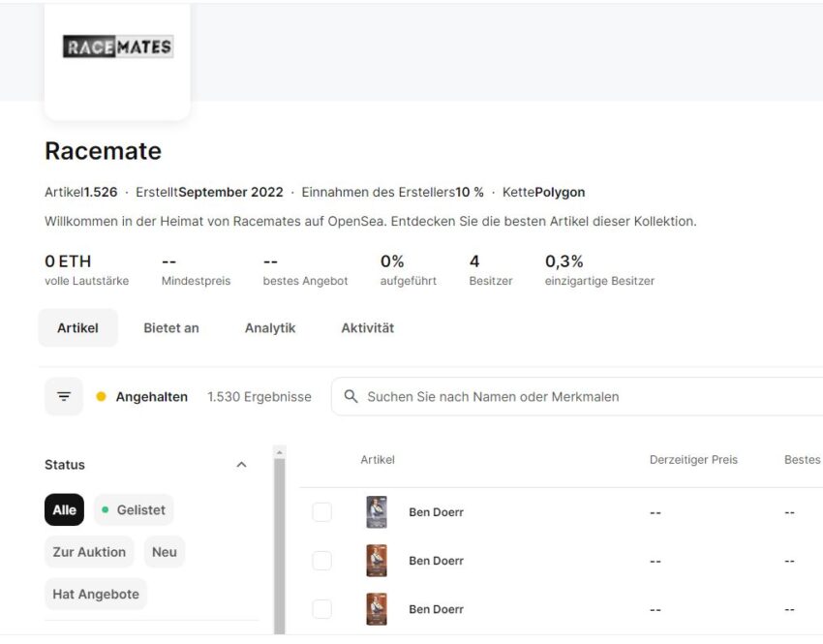
Task: Click the search by name field
Action: pyautogui.click(x=577, y=396)
